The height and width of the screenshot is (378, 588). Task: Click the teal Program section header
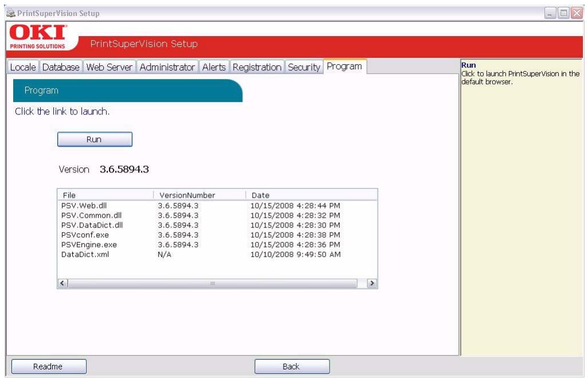[x=127, y=90]
